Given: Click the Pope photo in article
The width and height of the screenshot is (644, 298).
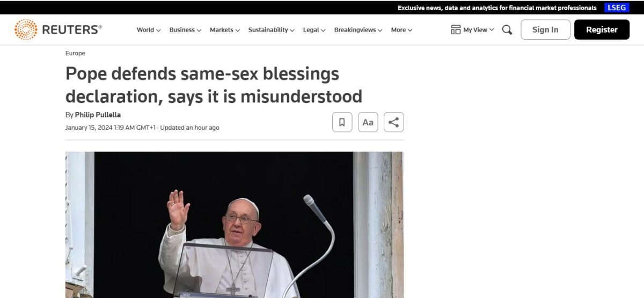Looking at the screenshot, I should tap(235, 225).
